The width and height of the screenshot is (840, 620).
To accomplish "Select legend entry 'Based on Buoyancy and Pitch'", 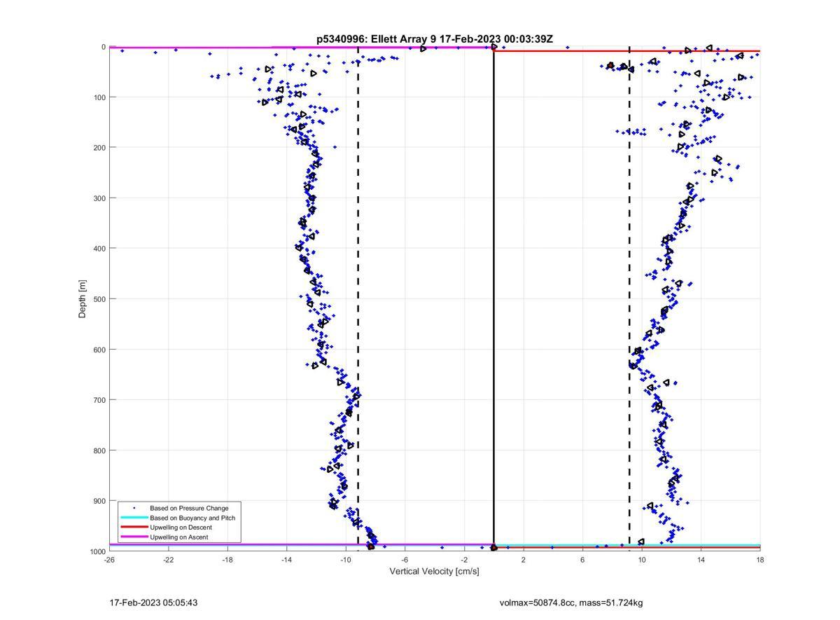I will pos(192,518).
